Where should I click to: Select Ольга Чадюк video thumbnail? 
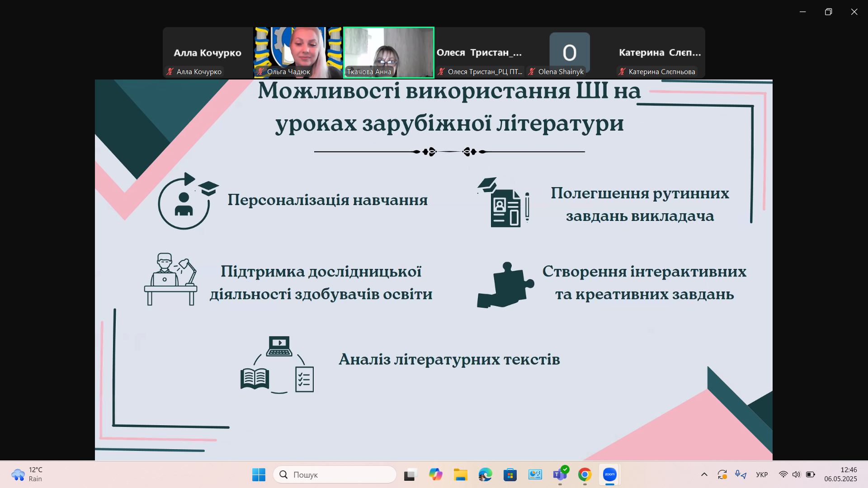click(298, 52)
